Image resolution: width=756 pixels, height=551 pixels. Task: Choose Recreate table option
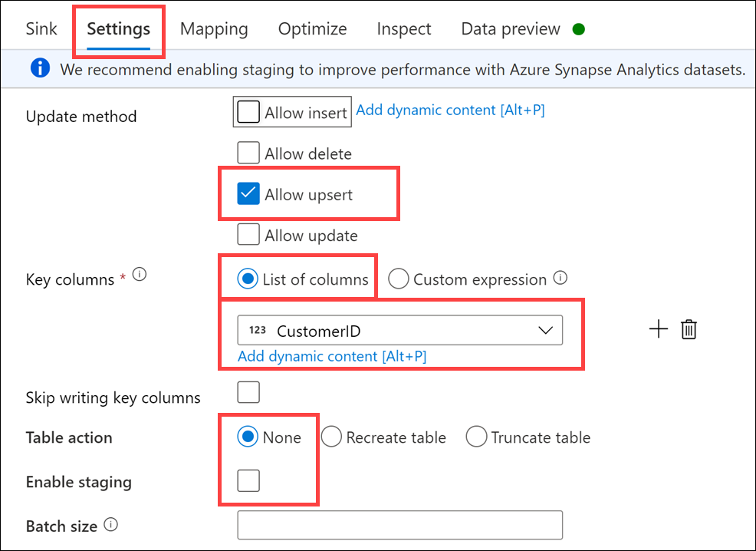click(x=331, y=437)
